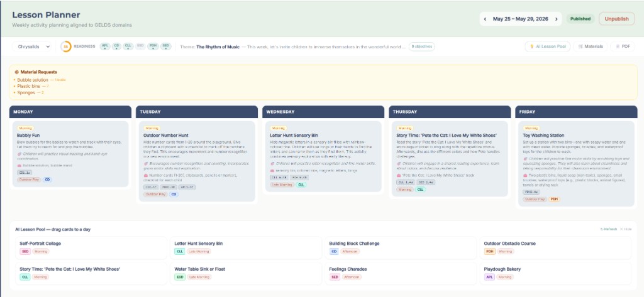644x297 pixels.
Task: Select the MONDAY column header
Action: (x=70, y=112)
